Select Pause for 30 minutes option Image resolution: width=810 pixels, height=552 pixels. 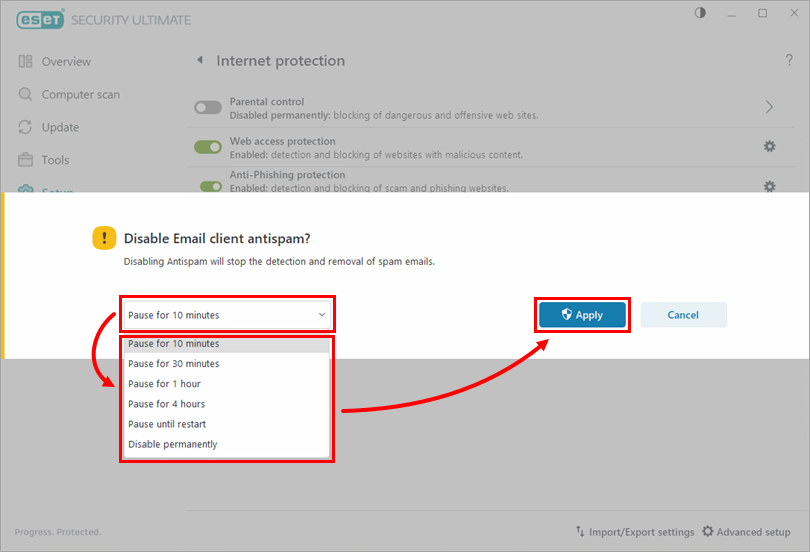(174, 364)
